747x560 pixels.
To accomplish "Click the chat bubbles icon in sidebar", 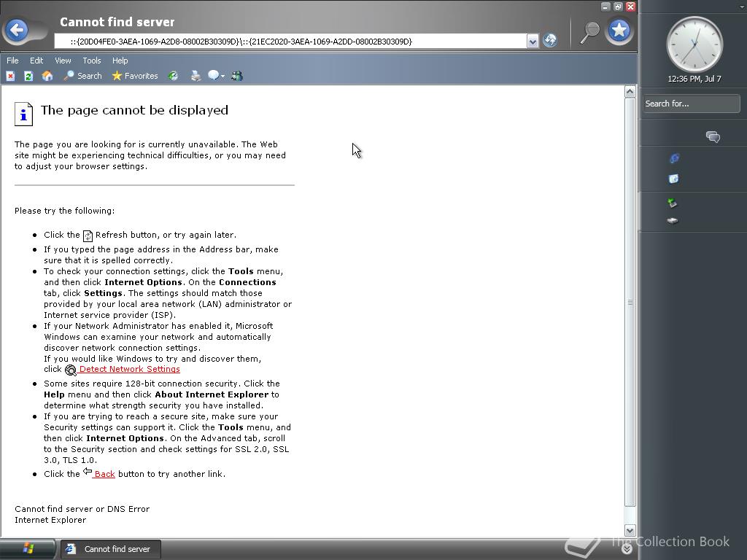I will 713,137.
